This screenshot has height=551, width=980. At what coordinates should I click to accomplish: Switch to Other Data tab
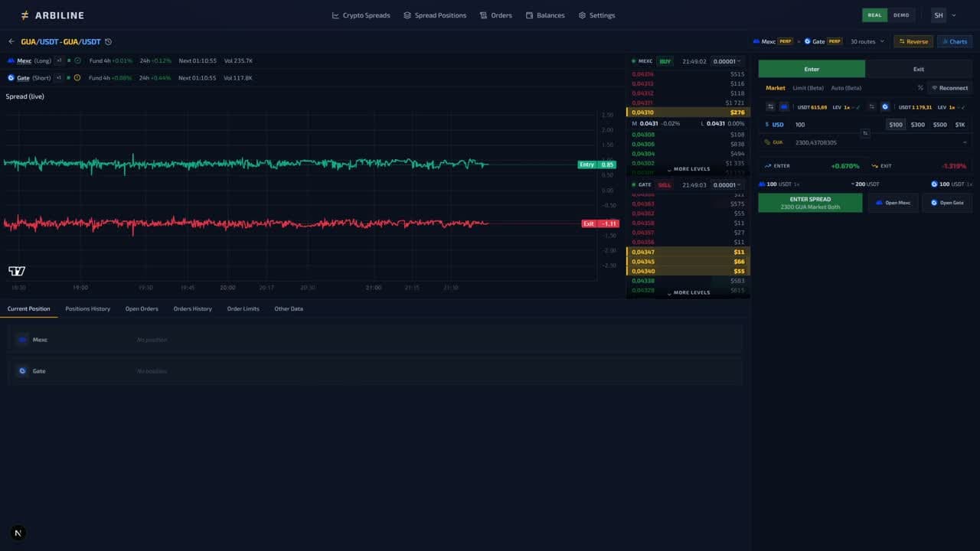click(289, 308)
